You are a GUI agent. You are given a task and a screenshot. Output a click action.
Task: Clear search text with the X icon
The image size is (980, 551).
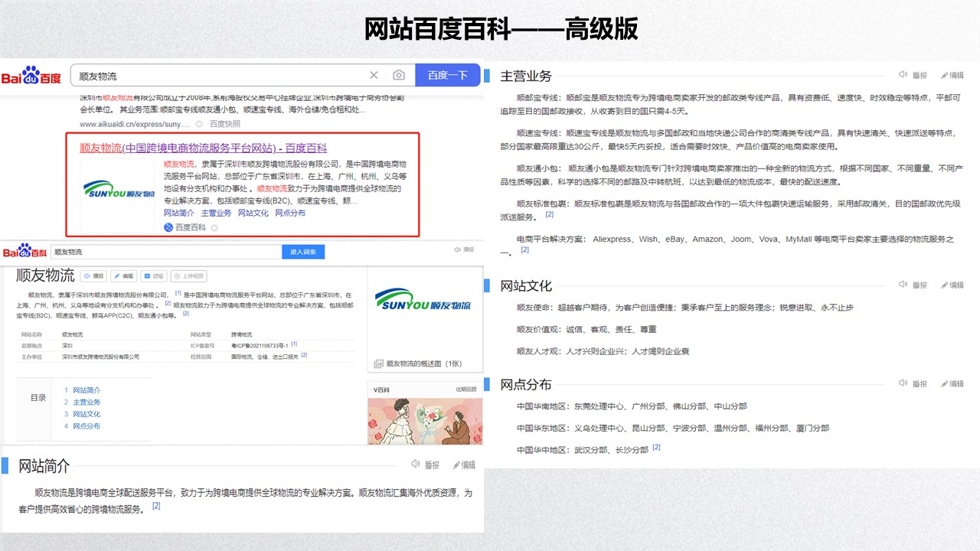(374, 75)
